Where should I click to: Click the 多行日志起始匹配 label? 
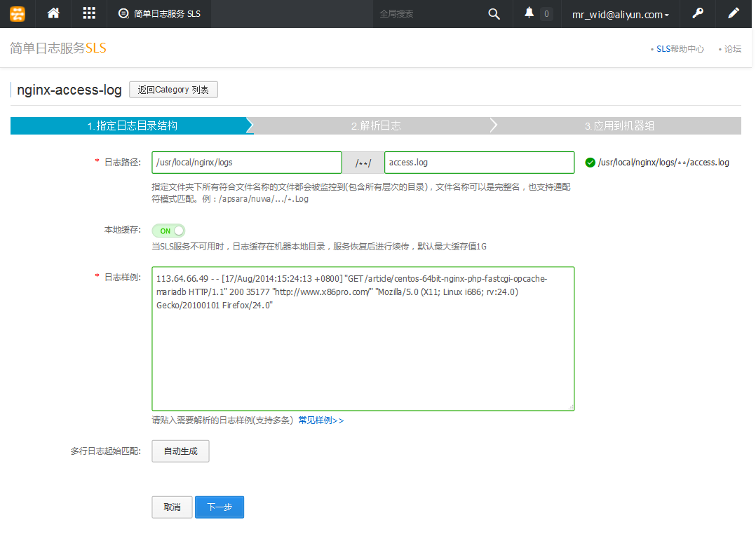pyautogui.click(x=106, y=451)
